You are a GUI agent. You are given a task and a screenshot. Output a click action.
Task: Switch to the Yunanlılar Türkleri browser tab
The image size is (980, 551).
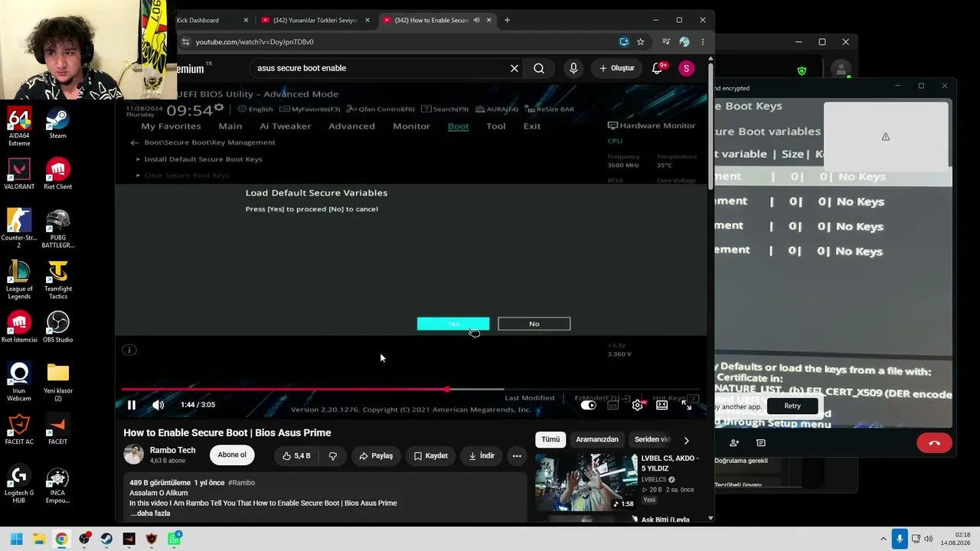(315, 20)
